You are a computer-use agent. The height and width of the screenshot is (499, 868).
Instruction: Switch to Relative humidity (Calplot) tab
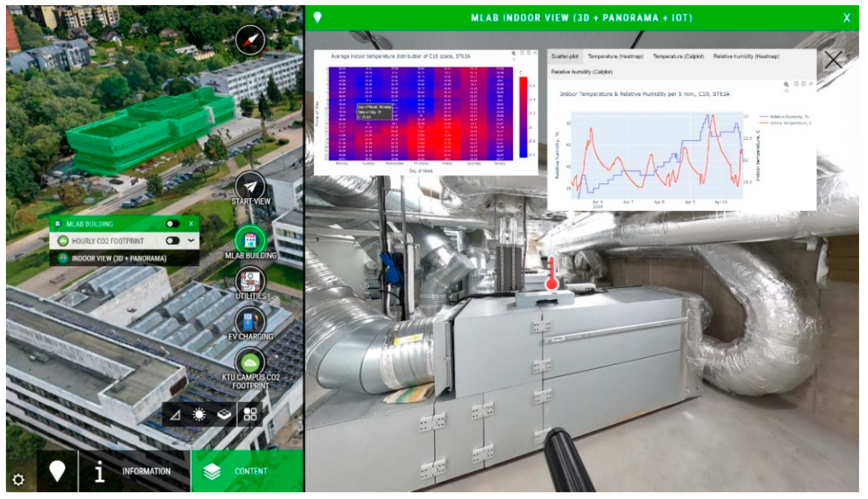(x=581, y=72)
